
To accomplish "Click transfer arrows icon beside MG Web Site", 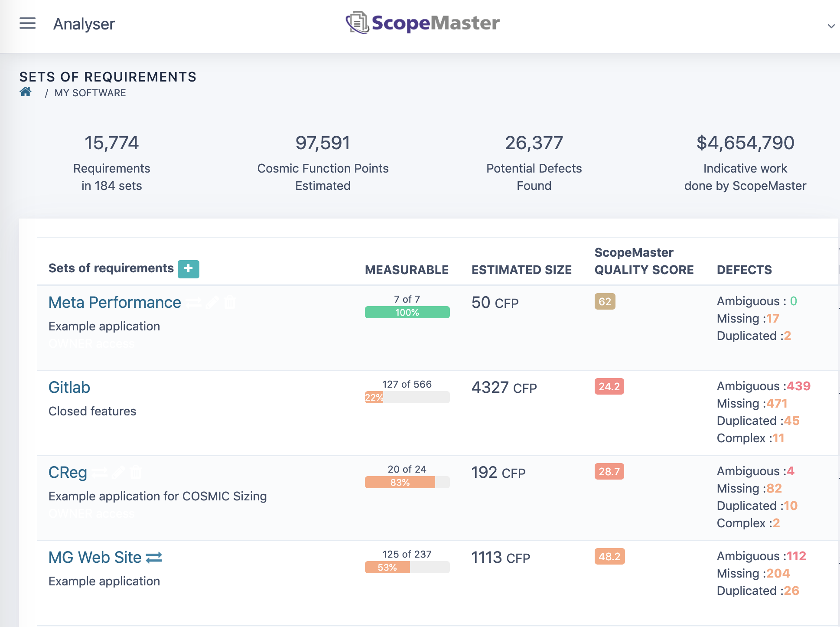I will point(154,558).
